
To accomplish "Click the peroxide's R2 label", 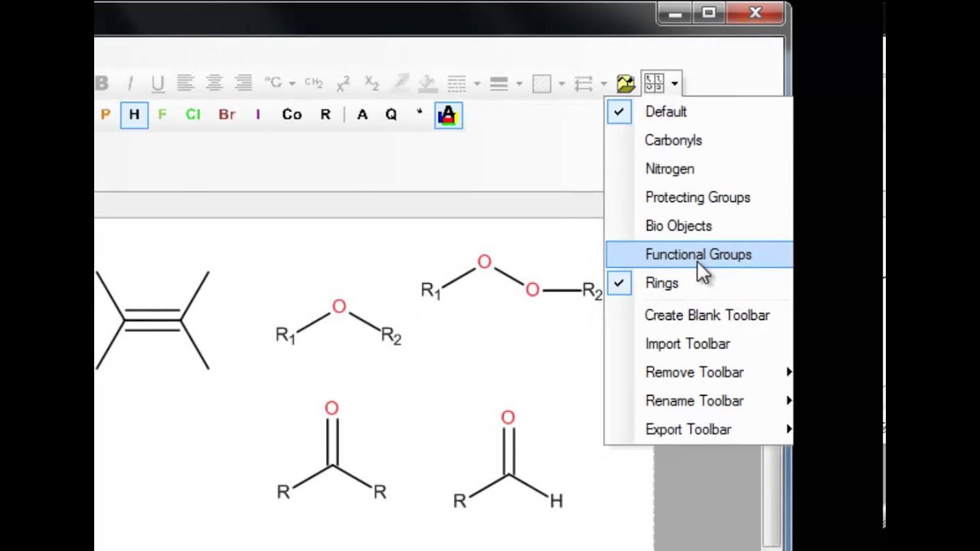I will 593,292.
